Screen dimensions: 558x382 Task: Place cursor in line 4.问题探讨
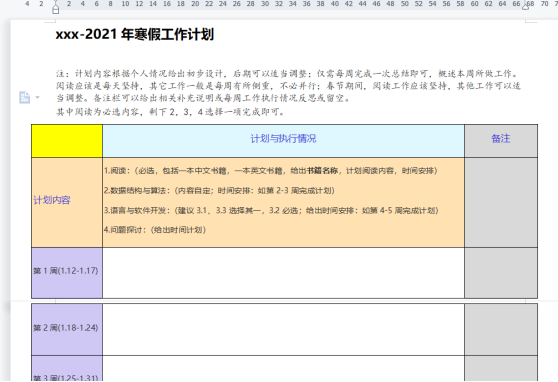[x=155, y=230]
